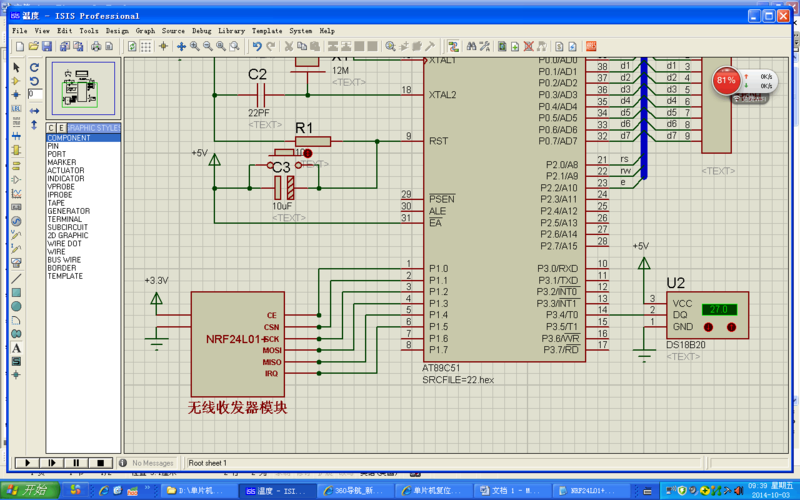The height and width of the screenshot is (500, 800).
Task: Select 2D GRAPHIC in the graphic styles list
Action: click(x=84, y=235)
